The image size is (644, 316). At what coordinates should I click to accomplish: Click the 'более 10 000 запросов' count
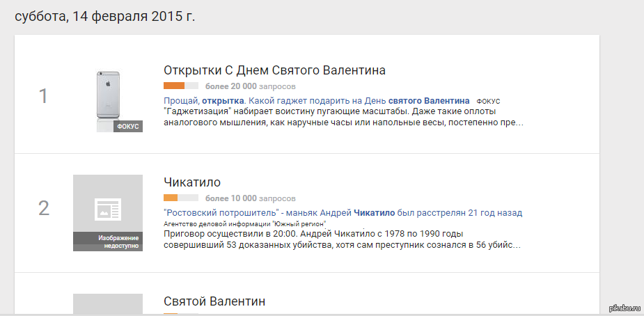click(x=250, y=198)
